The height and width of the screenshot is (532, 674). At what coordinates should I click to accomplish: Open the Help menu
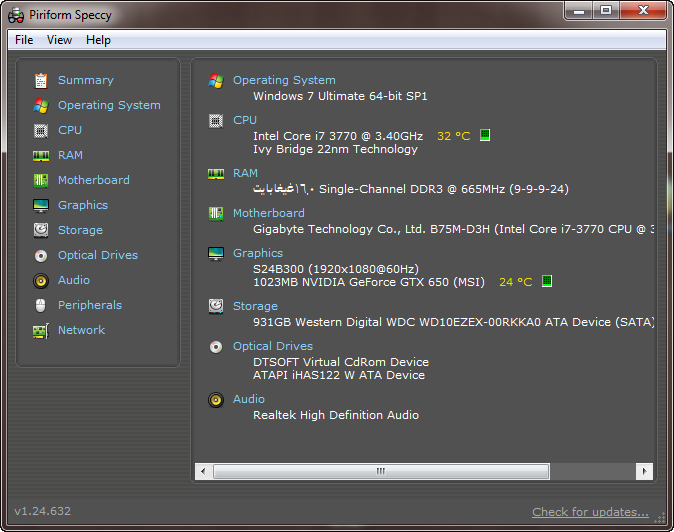pos(98,40)
